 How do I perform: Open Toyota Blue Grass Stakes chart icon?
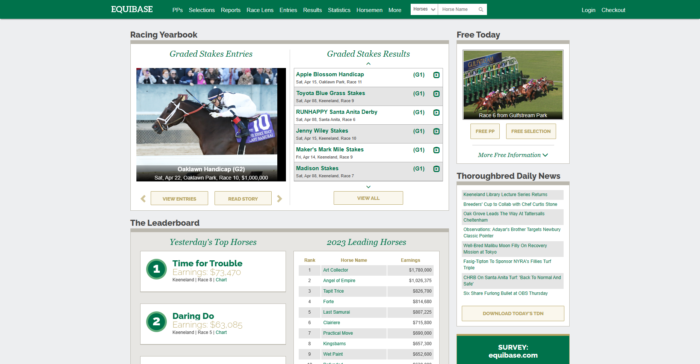coord(436,94)
